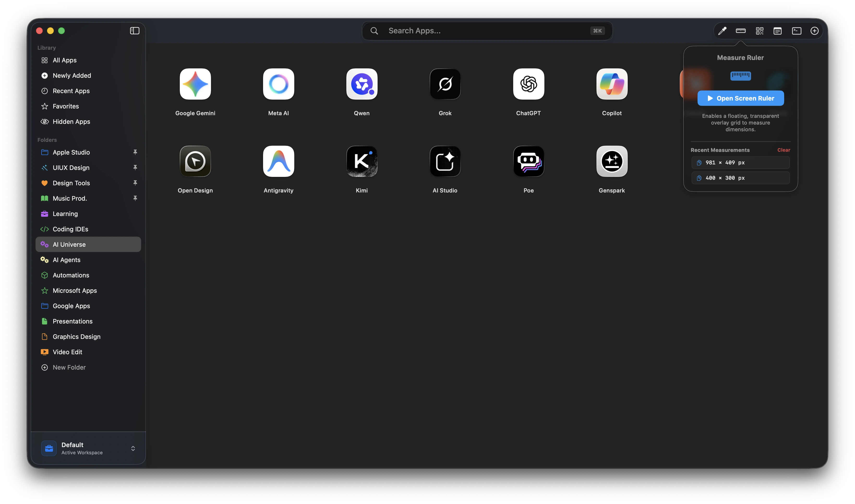Toggle the sidebar visibility
The height and width of the screenshot is (504, 855).
click(134, 30)
